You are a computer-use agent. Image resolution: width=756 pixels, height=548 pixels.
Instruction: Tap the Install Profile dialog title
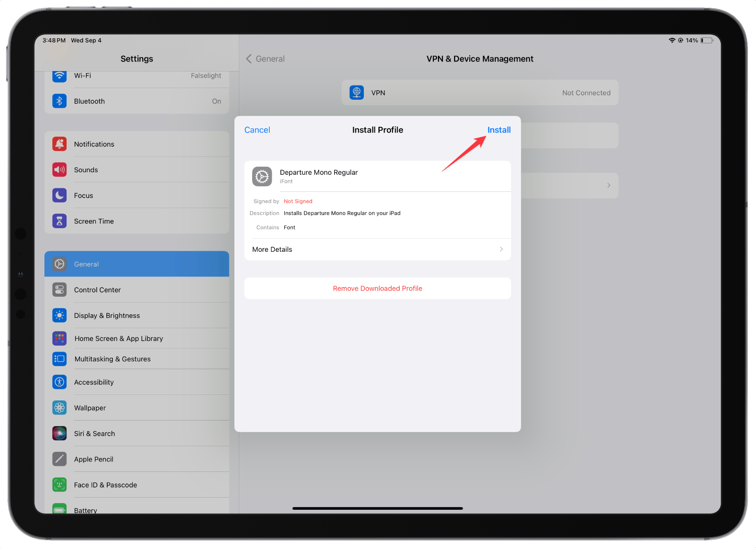(377, 130)
